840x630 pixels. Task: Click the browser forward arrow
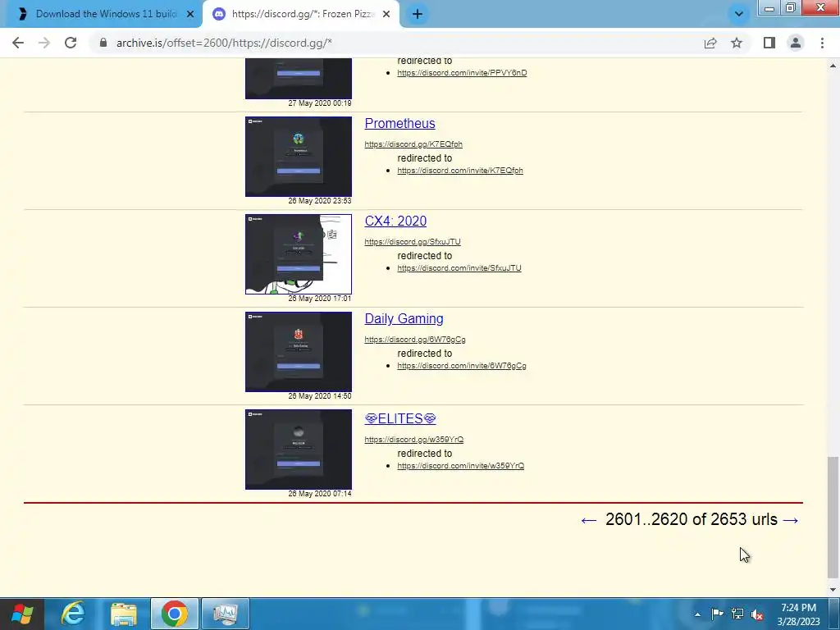tap(44, 43)
